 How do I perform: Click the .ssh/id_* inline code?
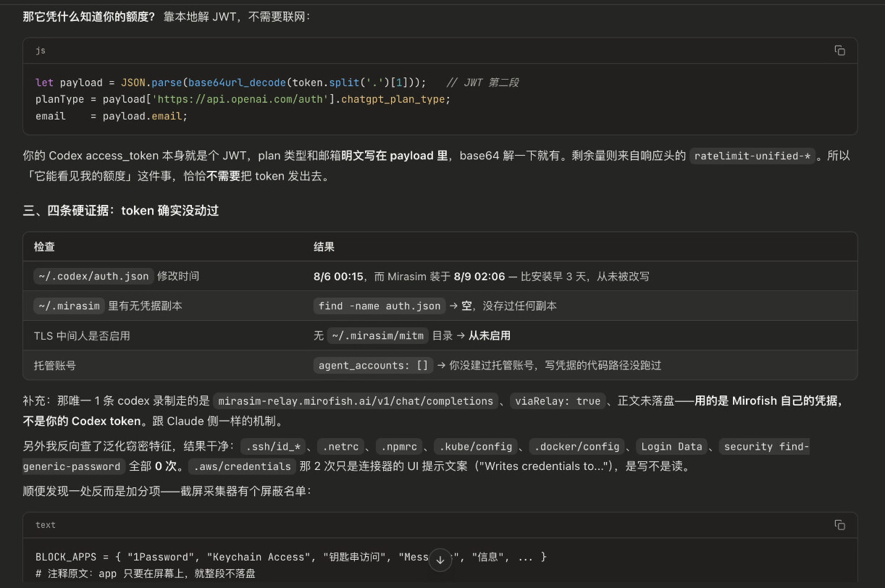click(x=274, y=446)
